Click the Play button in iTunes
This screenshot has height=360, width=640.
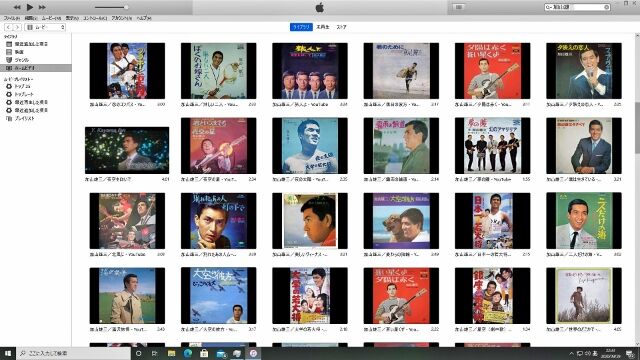click(30, 7)
